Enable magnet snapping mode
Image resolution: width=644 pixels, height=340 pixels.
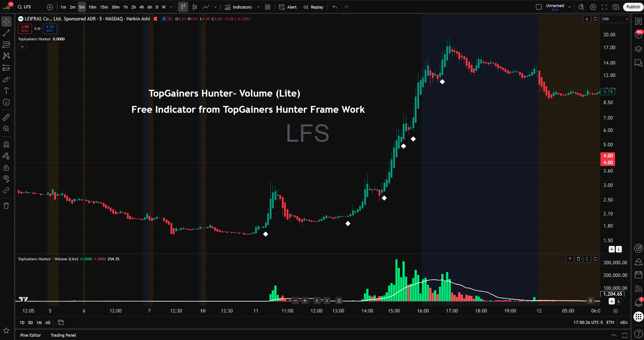(6, 144)
